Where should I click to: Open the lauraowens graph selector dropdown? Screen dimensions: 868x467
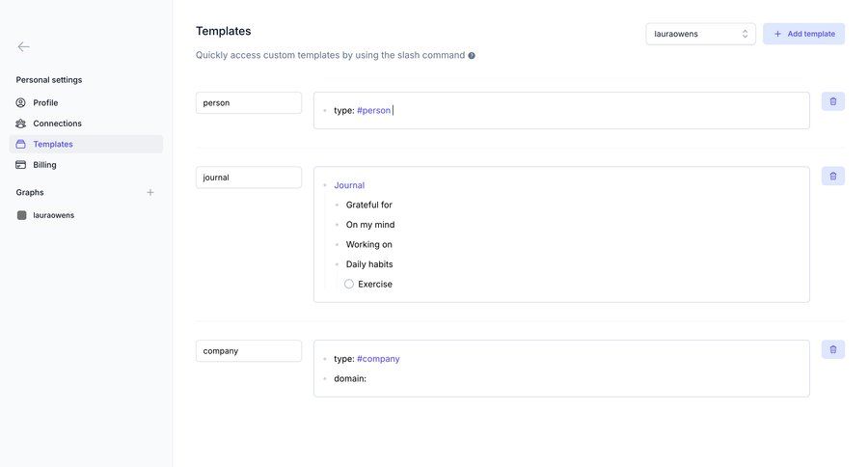point(700,34)
